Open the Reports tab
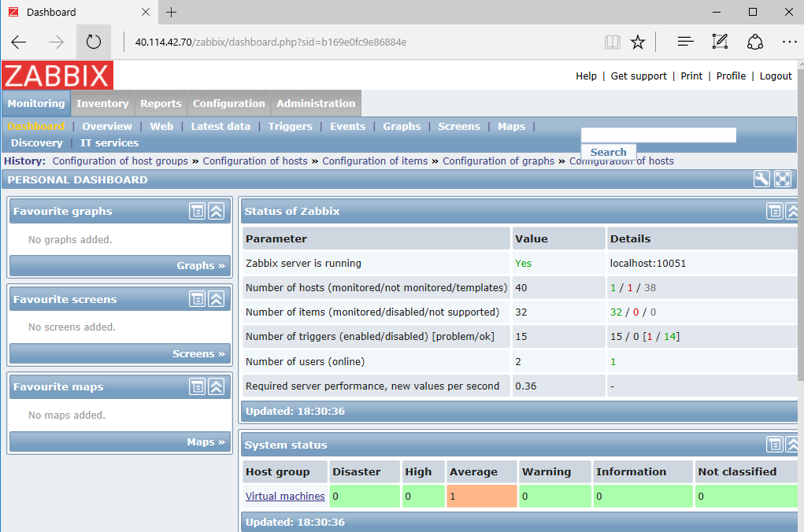804x532 pixels. pyautogui.click(x=161, y=104)
